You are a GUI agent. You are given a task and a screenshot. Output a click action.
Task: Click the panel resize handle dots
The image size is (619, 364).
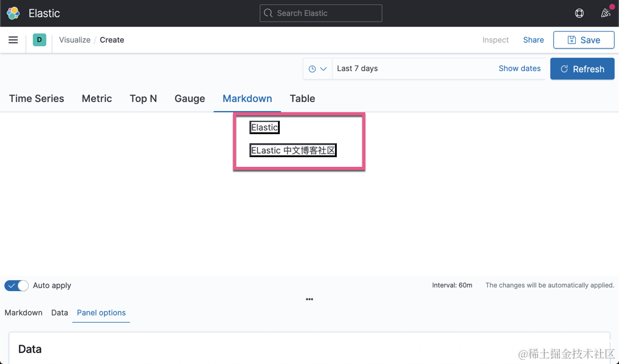pyautogui.click(x=309, y=299)
